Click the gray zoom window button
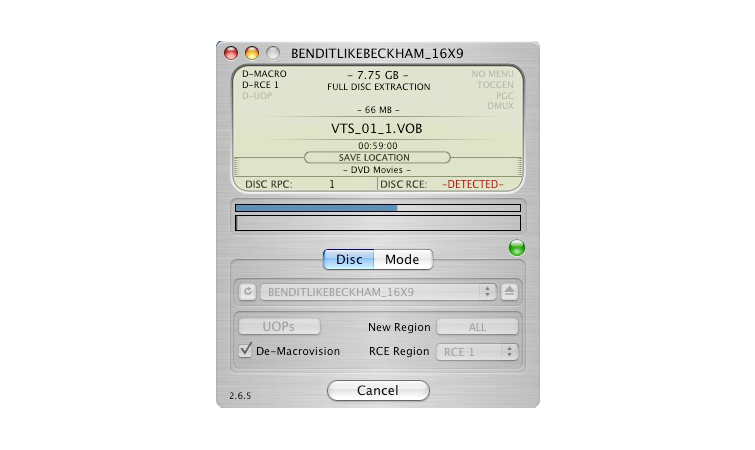 (271, 53)
